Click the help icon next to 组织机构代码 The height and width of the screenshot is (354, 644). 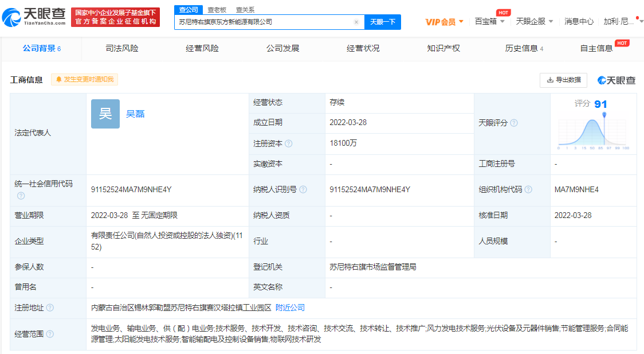529,189
